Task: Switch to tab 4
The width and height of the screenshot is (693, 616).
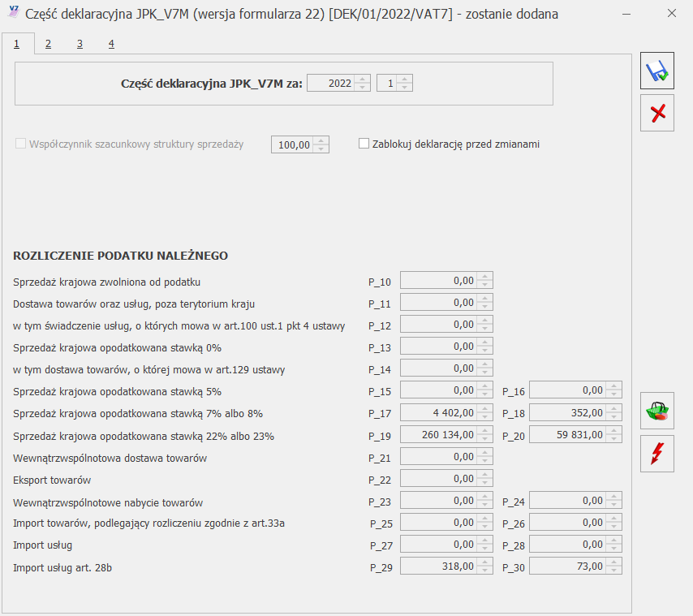Action: click(110, 44)
